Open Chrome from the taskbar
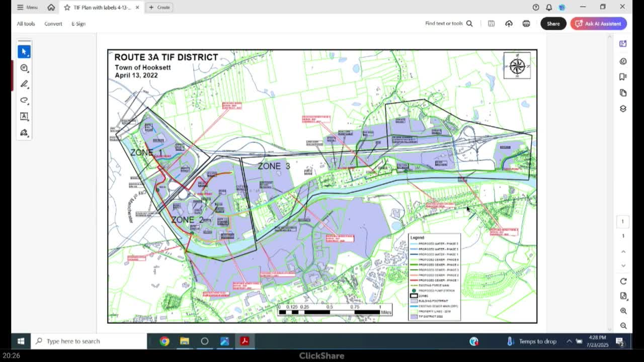The image size is (644, 362). click(x=165, y=341)
